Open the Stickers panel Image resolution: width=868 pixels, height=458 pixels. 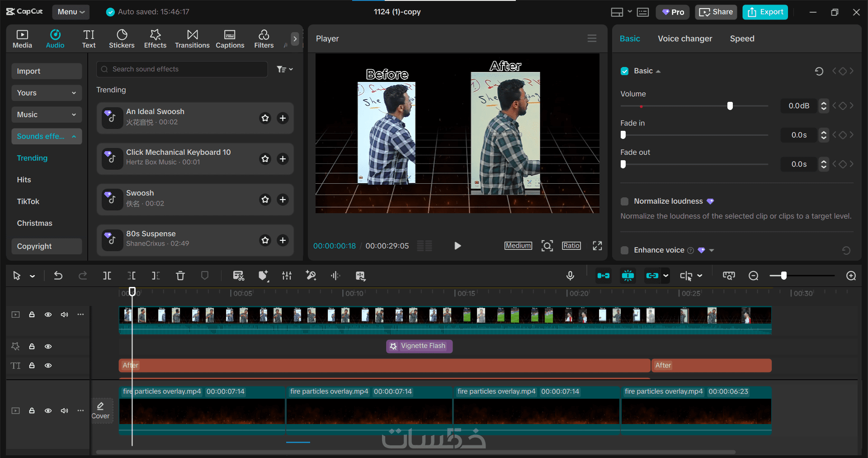point(122,39)
